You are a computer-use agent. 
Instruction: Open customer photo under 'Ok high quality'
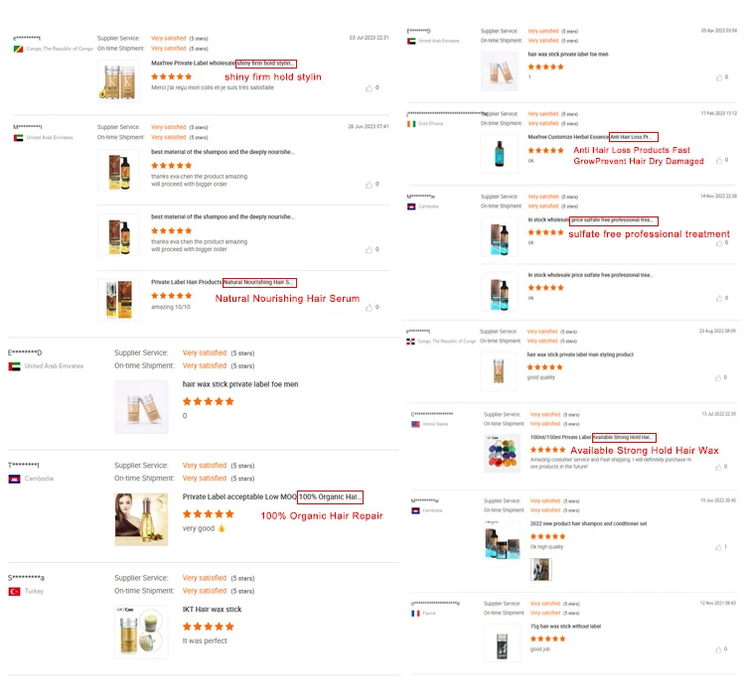click(540, 570)
